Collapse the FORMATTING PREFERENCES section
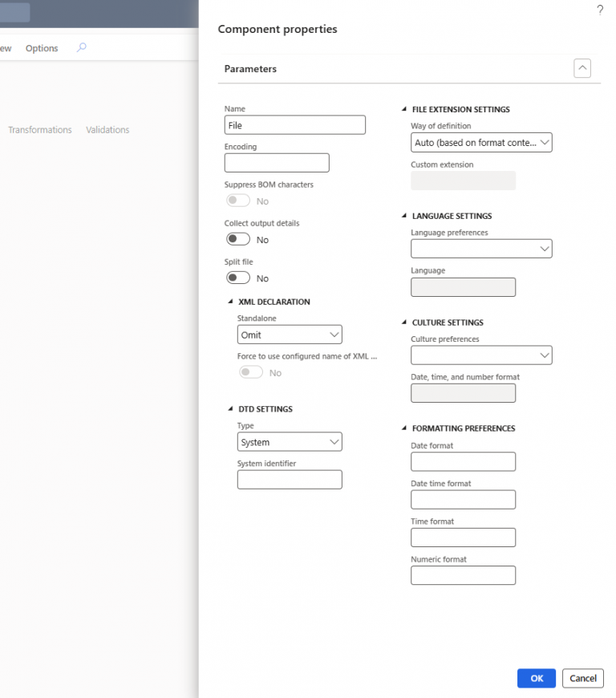 click(405, 428)
